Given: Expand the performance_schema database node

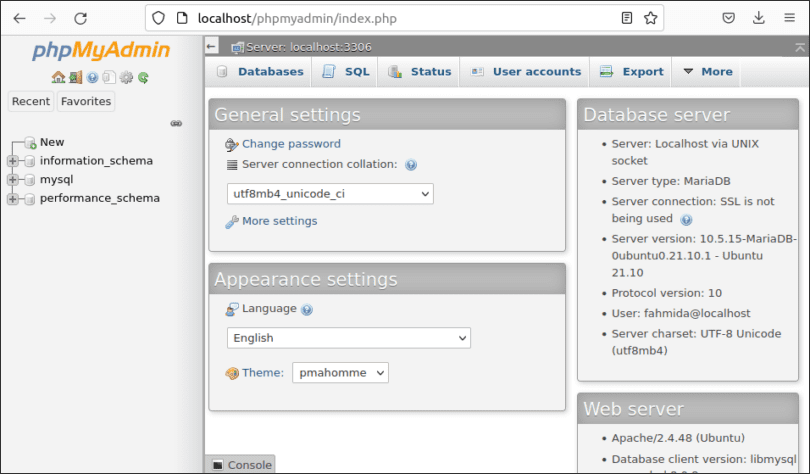Looking at the screenshot, I should (x=13, y=199).
